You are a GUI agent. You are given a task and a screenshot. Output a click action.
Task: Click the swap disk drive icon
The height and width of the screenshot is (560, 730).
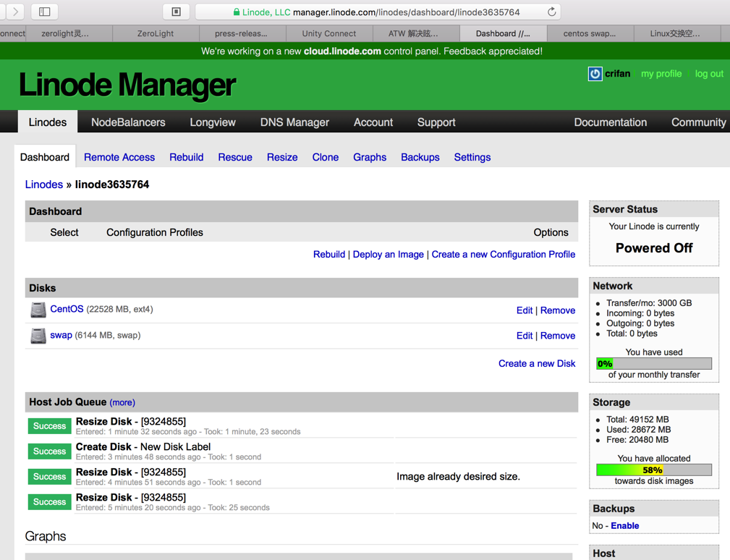pyautogui.click(x=38, y=336)
